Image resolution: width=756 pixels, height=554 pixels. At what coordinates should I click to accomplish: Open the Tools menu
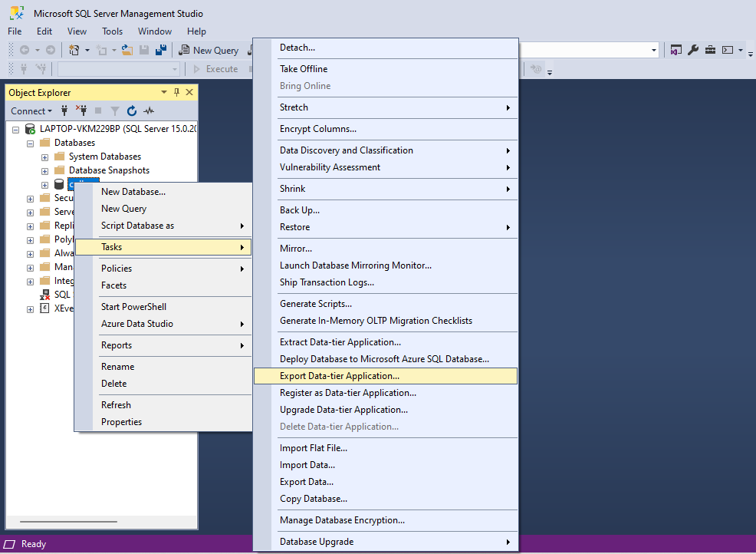pyautogui.click(x=113, y=31)
